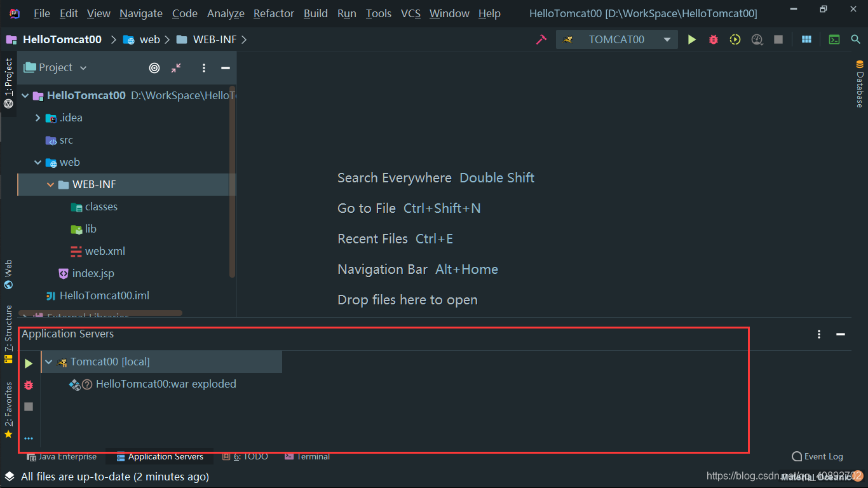
Task: Run TOMCAT00 with the green play icon in toolbar
Action: [x=692, y=39]
